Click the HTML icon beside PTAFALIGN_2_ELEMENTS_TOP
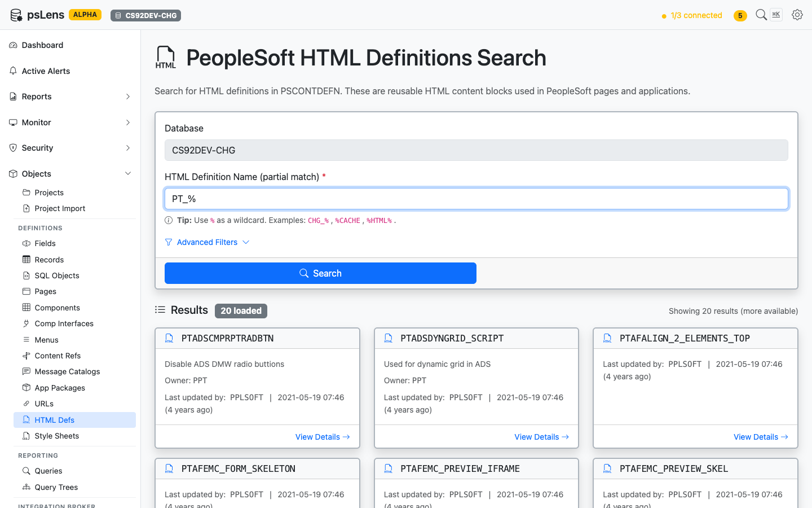 click(607, 339)
